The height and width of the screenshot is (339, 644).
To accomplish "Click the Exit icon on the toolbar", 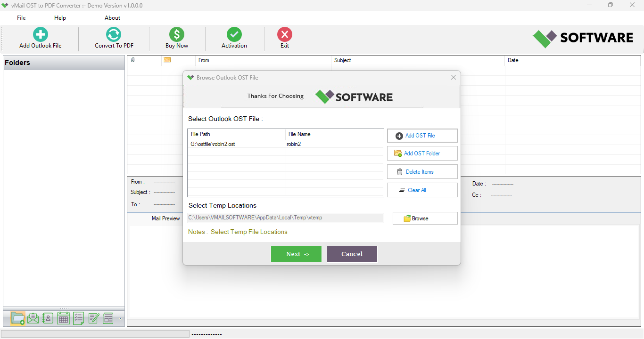I will click(x=284, y=38).
